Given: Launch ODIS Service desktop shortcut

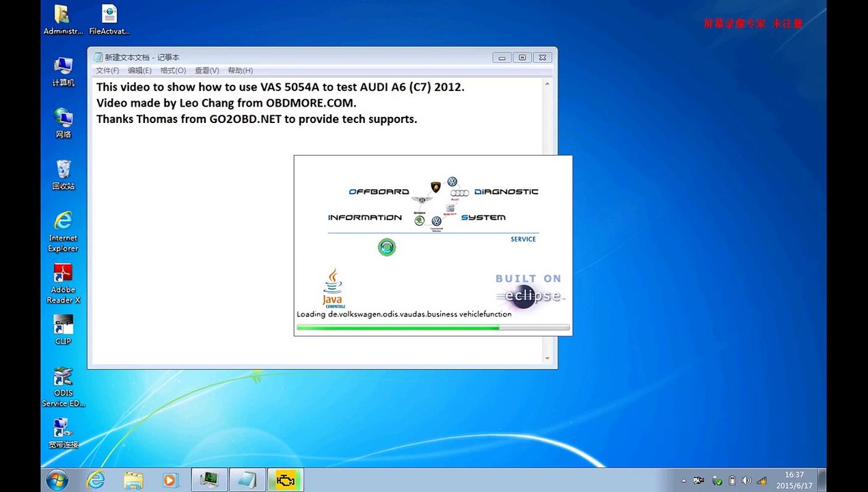Looking at the screenshot, I should pyautogui.click(x=63, y=387).
